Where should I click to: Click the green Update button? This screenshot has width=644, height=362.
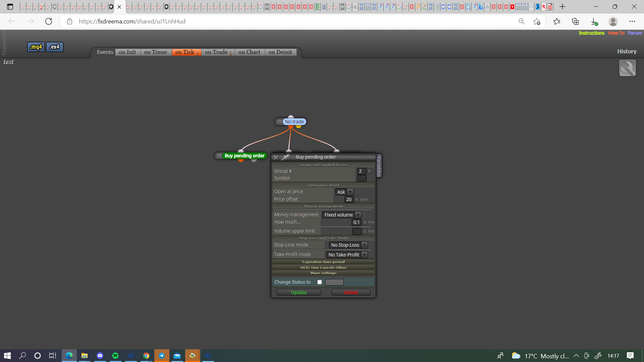pyautogui.click(x=299, y=293)
